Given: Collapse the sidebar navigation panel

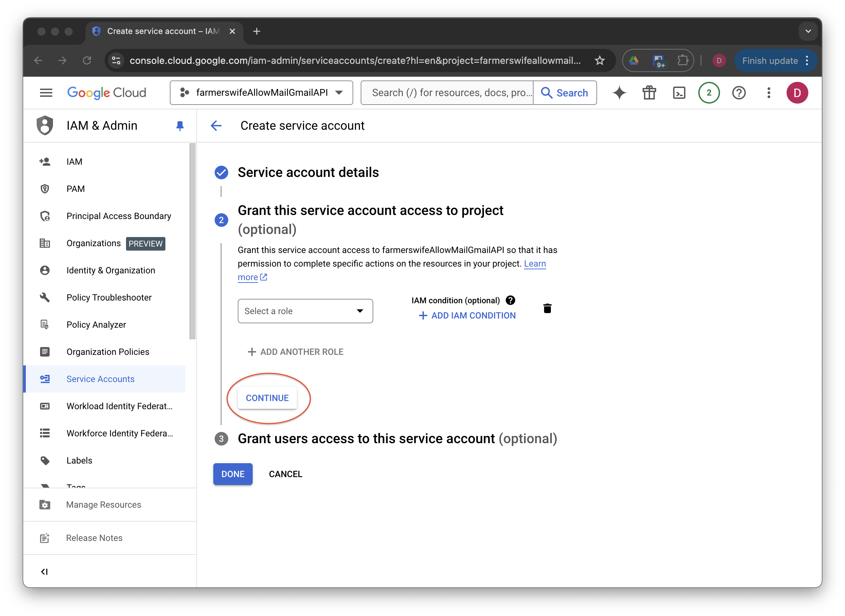Looking at the screenshot, I should coord(44,571).
